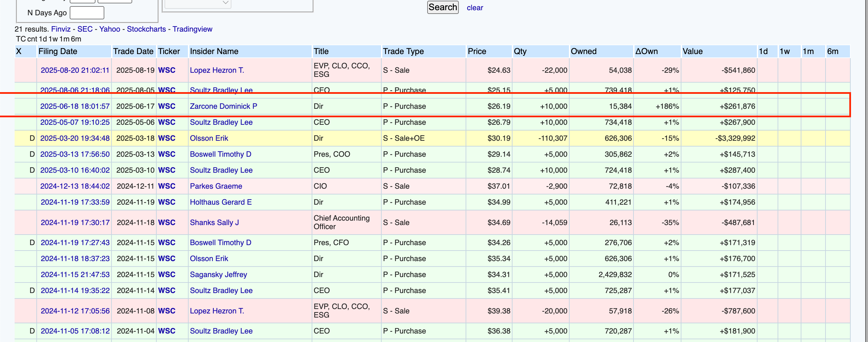
Task: Sort by the Qty column header
Action: pyautogui.click(x=520, y=51)
